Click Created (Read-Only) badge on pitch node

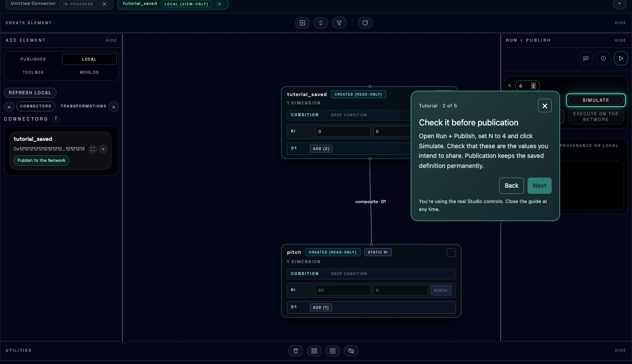pos(333,252)
